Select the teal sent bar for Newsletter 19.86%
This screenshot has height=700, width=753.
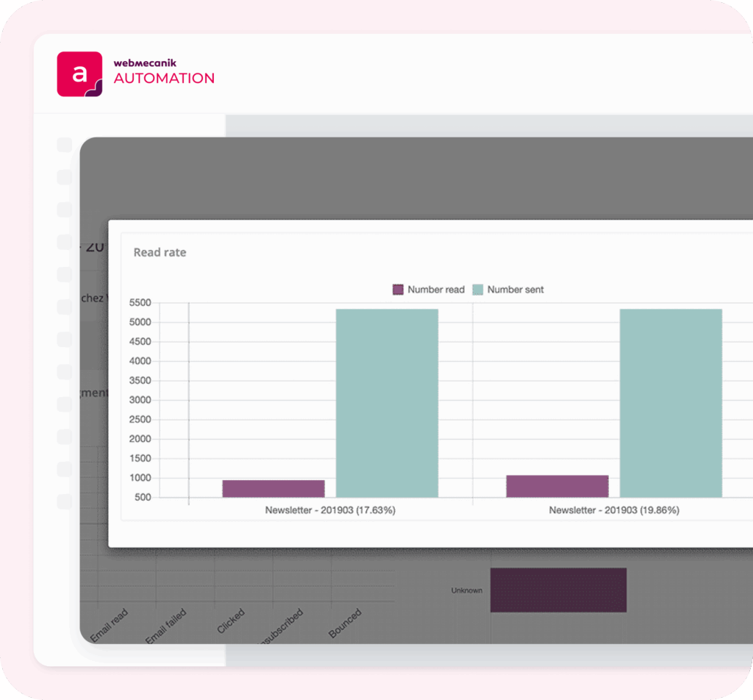[x=671, y=403]
